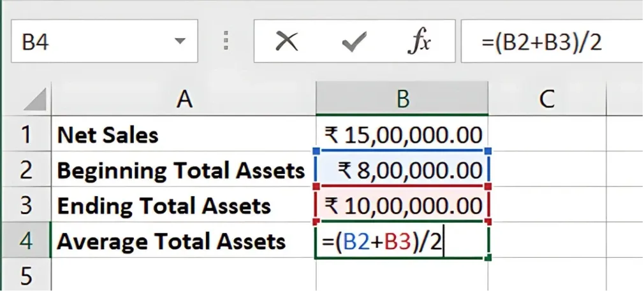Select cell with ₹ 15,00,000.00
This screenshot has width=644, height=291.
point(402,135)
